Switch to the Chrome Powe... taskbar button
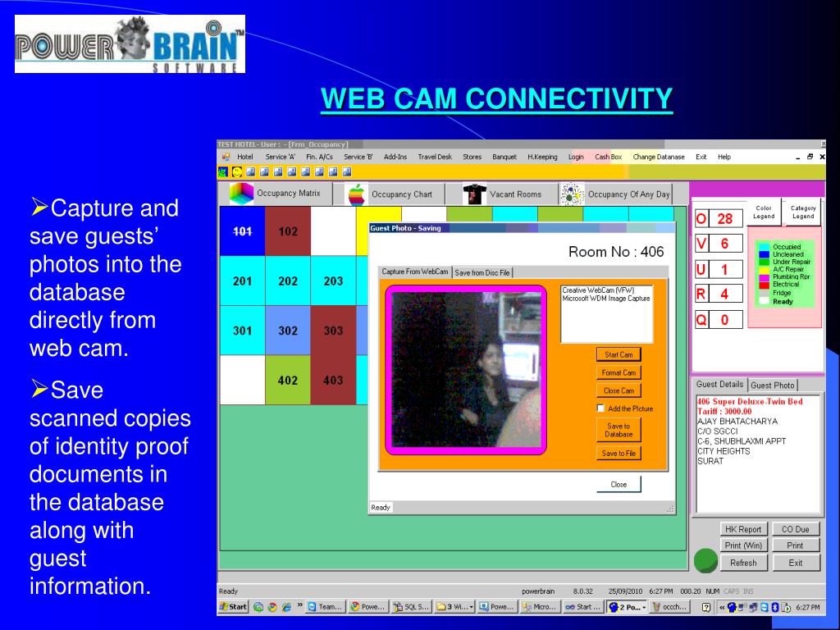The width and height of the screenshot is (840, 630). point(368,607)
